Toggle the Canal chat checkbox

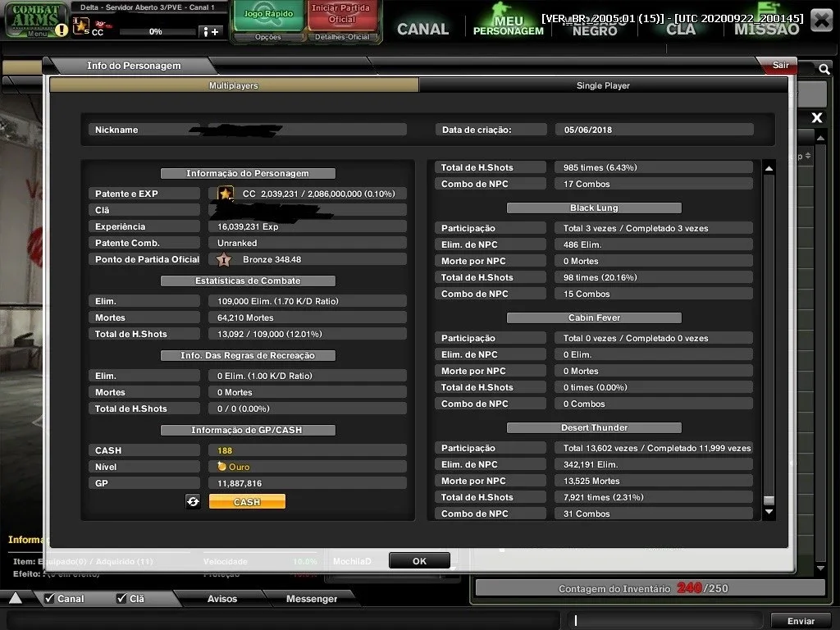(x=49, y=598)
